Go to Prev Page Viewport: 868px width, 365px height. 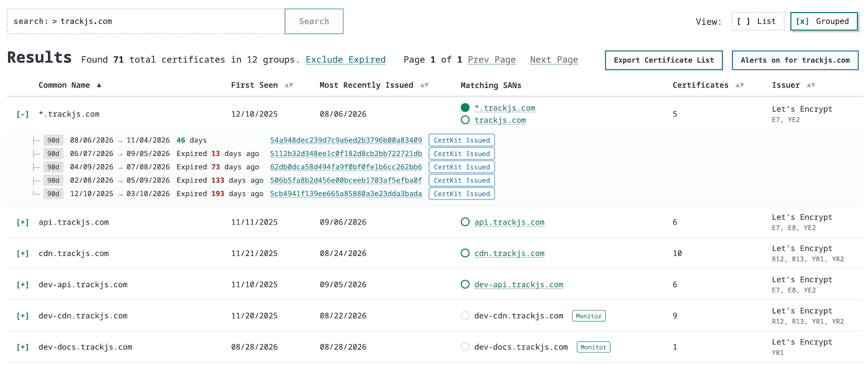pyautogui.click(x=492, y=60)
